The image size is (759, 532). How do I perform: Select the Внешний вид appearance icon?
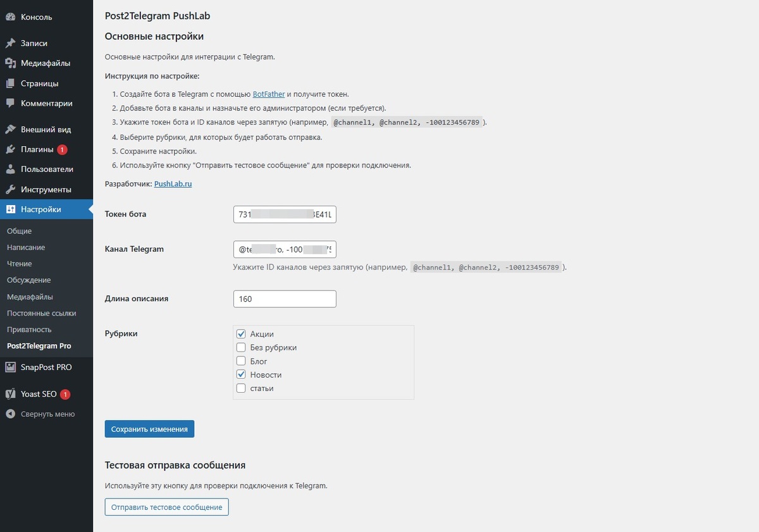coord(11,129)
